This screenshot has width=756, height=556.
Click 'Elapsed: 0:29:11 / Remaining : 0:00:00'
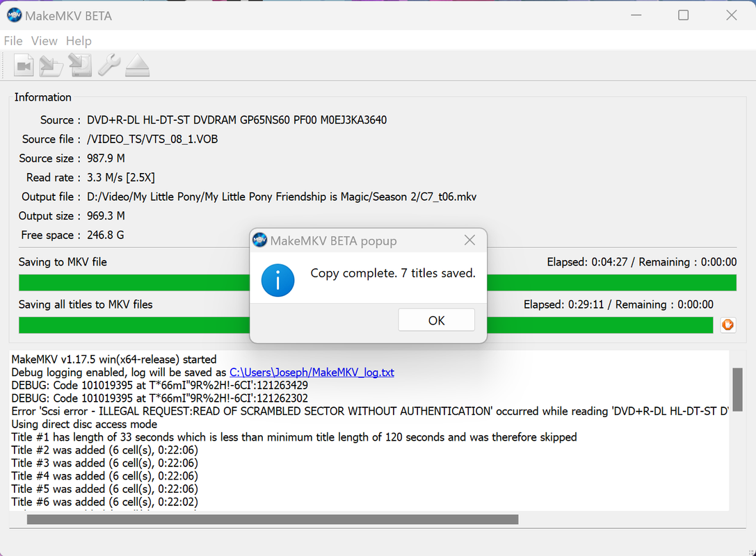618,304
